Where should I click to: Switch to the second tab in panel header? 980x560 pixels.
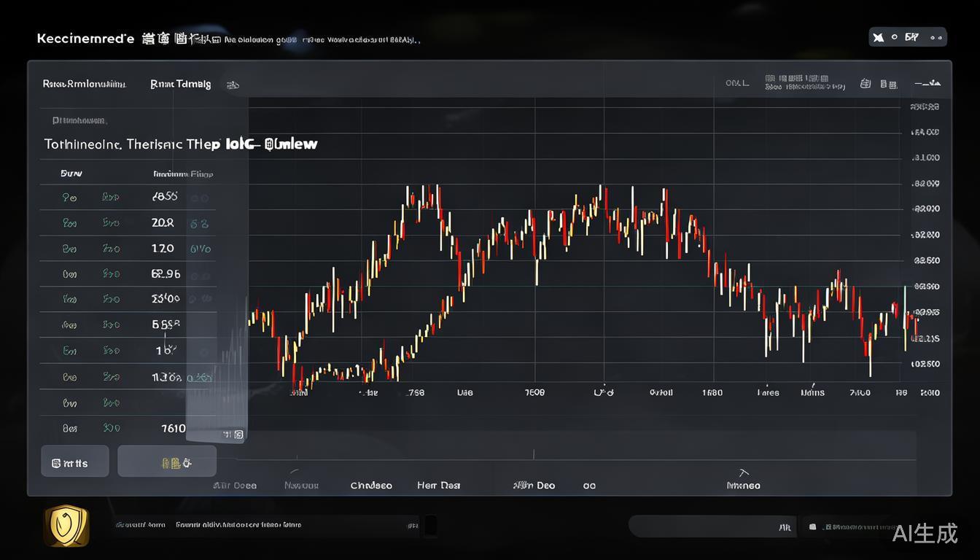[180, 84]
